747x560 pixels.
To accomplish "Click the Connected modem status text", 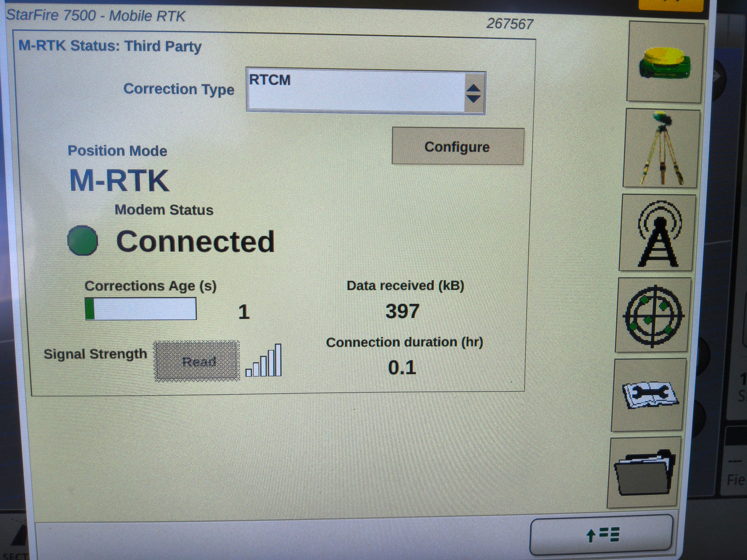I will (195, 242).
